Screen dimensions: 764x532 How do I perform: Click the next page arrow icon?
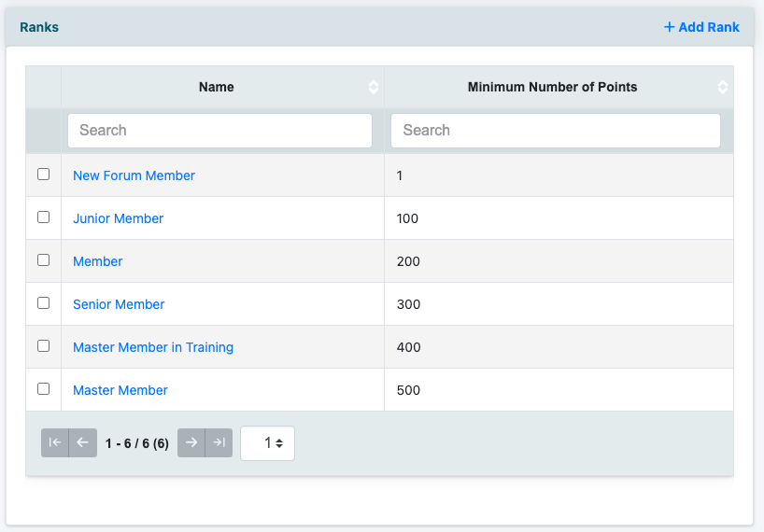(x=191, y=442)
